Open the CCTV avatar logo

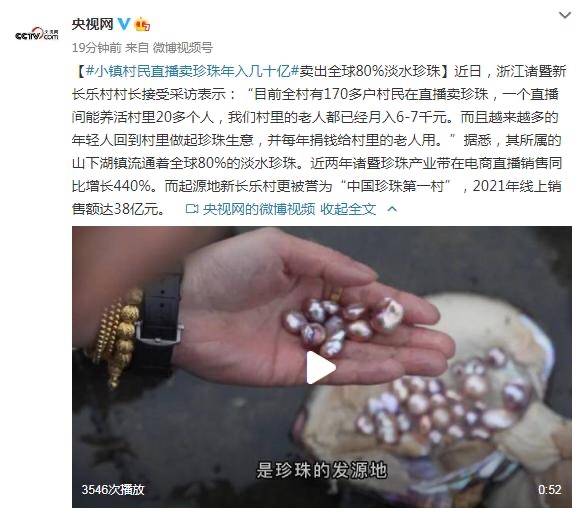[36, 35]
